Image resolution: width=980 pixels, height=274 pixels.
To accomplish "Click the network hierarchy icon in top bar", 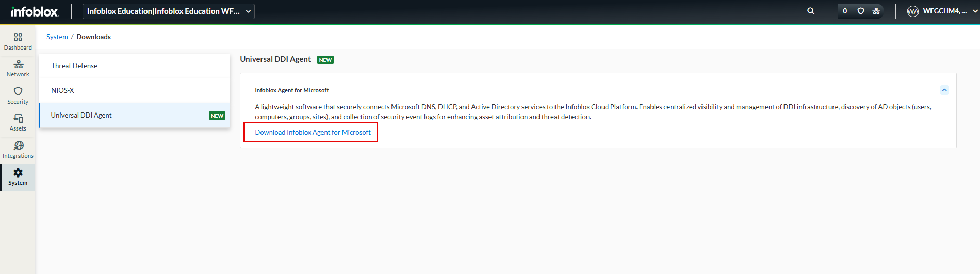I will pyautogui.click(x=876, y=11).
